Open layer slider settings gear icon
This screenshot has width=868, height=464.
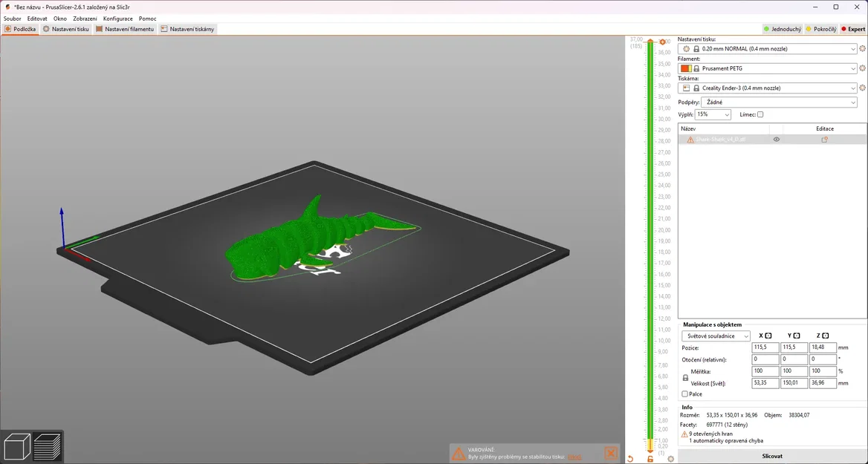pyautogui.click(x=671, y=459)
